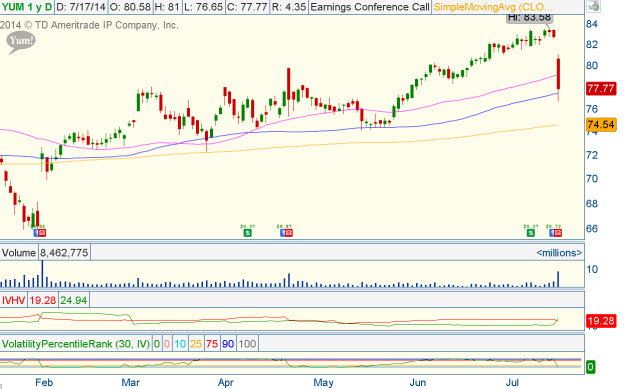Click the Mar month label on time axis
Screen dimensions: 625x389
tap(131, 383)
